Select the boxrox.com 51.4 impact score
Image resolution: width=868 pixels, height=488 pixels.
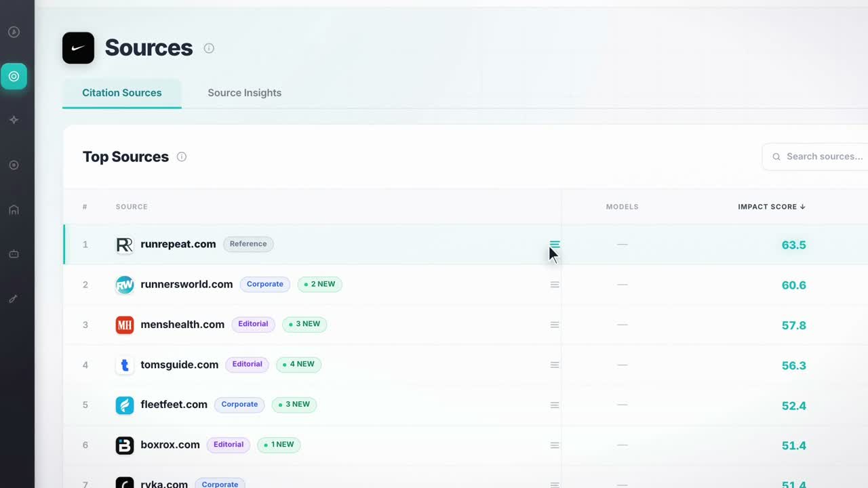[793, 446]
